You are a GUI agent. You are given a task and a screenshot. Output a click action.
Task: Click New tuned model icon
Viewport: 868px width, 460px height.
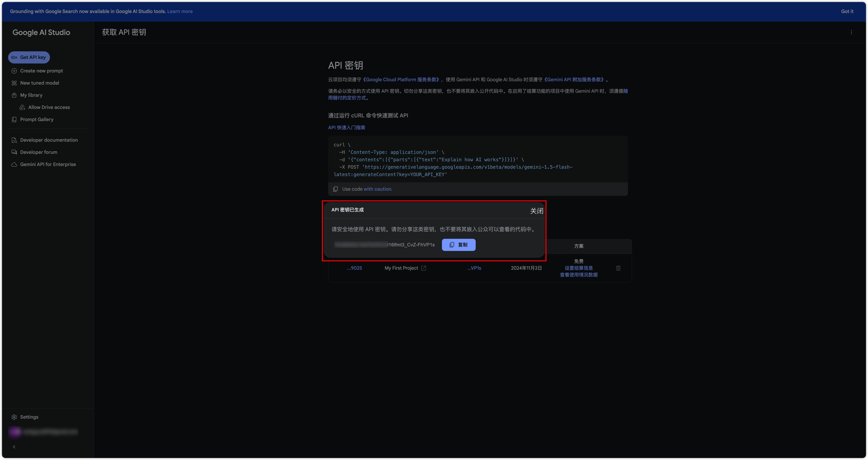point(14,83)
